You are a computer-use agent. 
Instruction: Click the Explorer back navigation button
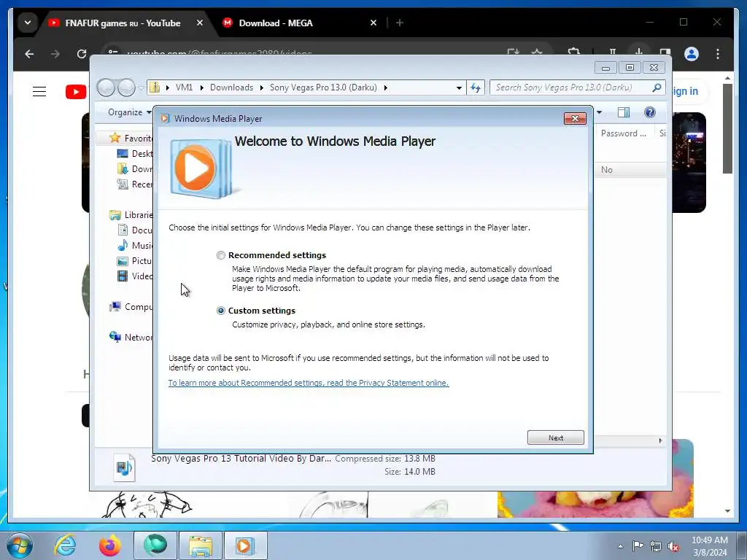pyautogui.click(x=106, y=87)
